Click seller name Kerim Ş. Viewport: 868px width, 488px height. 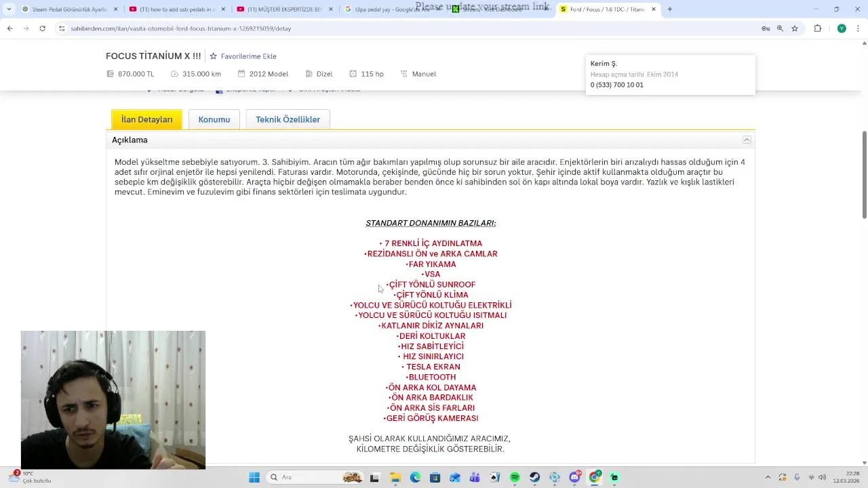[604, 64]
